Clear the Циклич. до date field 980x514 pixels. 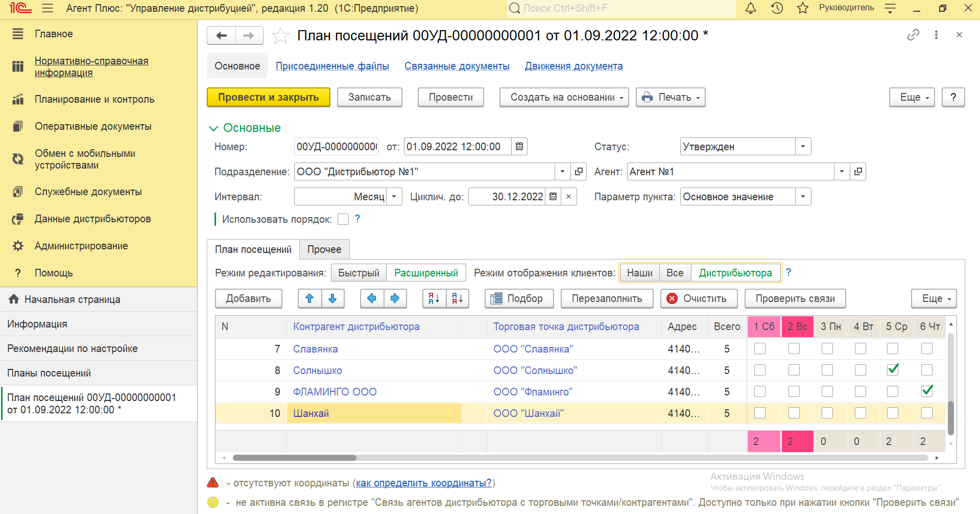(568, 197)
